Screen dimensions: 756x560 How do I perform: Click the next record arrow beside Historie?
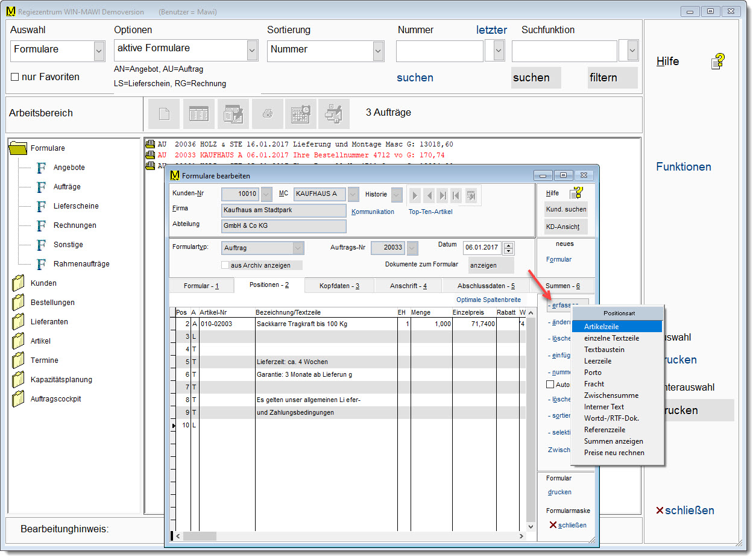[415, 195]
